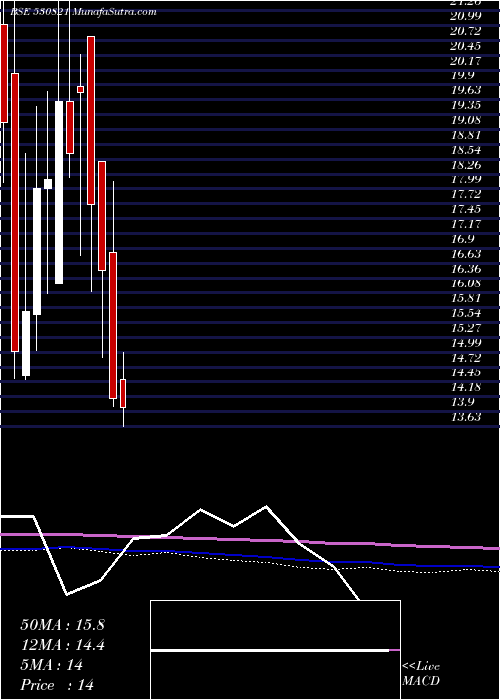Click the 17.45 price axis label
The width and height of the screenshot is (500, 700).
pos(466,209)
